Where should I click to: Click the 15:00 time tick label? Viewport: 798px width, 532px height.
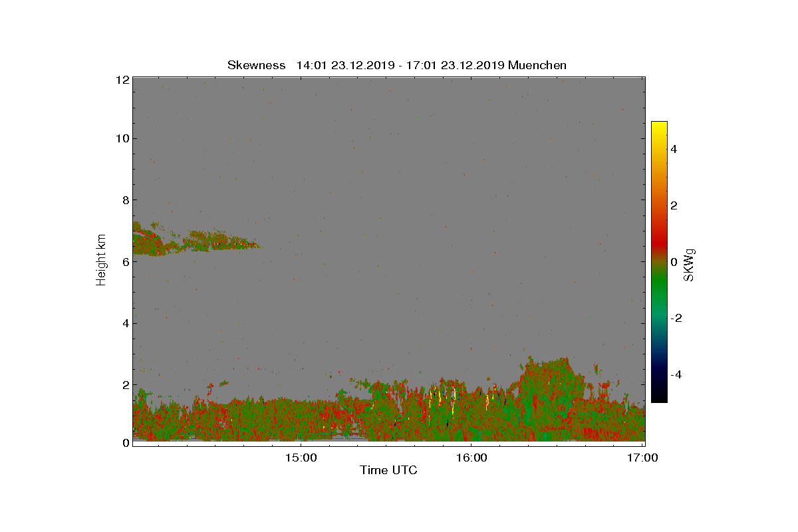click(299, 458)
